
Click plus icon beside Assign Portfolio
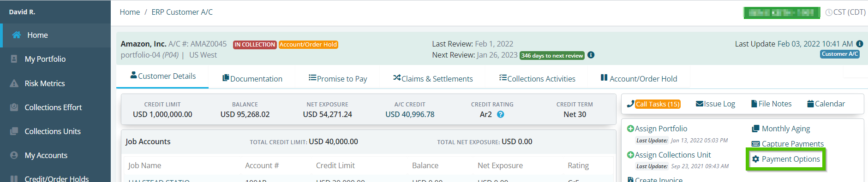(630, 129)
